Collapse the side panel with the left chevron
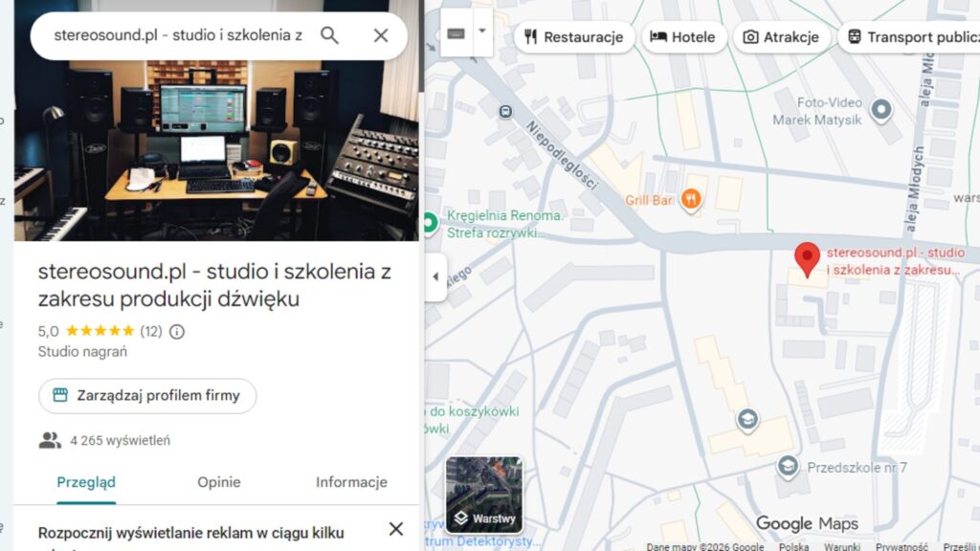 click(434, 276)
